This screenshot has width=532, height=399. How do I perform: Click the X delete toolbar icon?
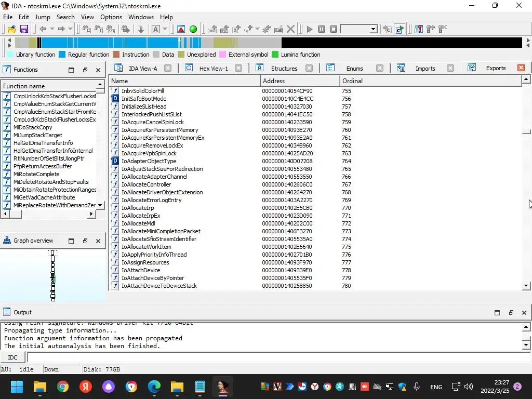point(290,29)
